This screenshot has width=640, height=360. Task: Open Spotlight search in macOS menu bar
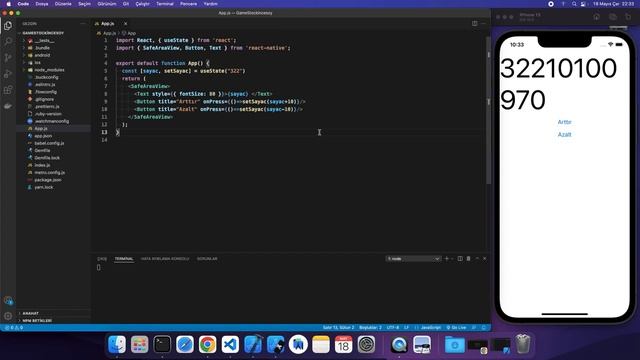tap(574, 4)
